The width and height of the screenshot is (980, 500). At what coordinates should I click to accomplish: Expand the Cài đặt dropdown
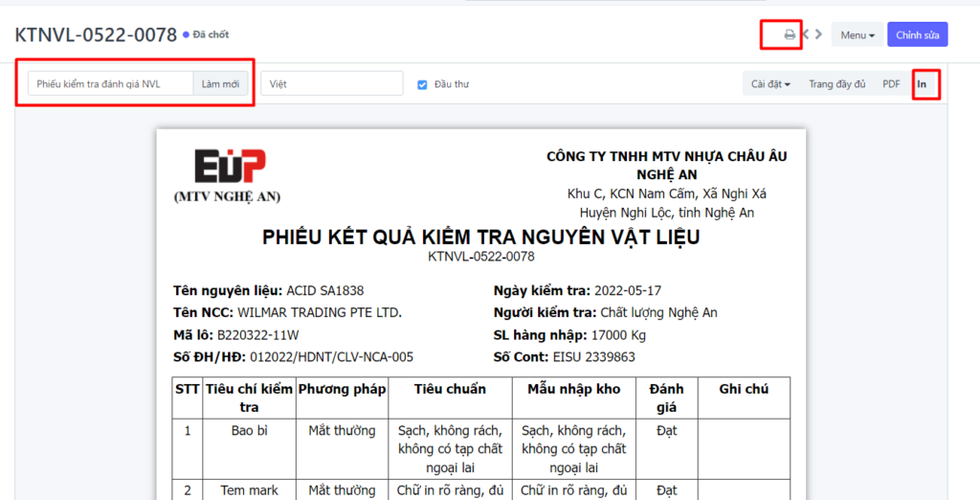(x=770, y=84)
